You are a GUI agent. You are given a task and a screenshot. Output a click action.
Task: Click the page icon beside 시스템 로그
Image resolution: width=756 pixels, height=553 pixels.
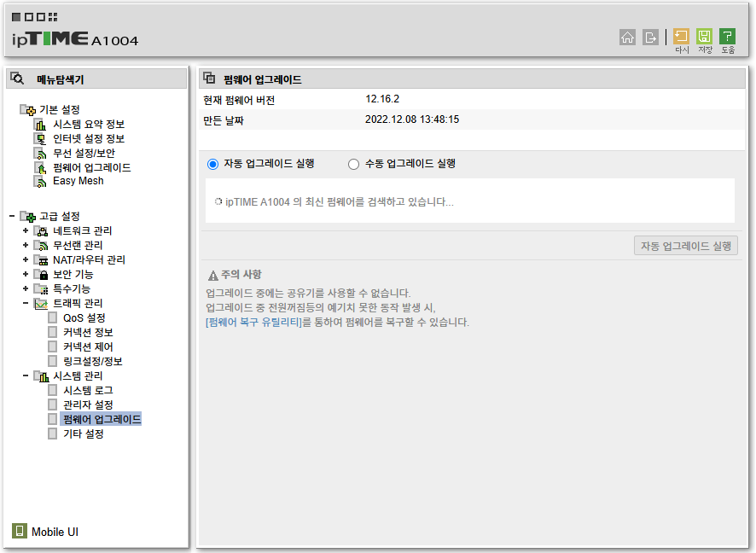coord(53,390)
